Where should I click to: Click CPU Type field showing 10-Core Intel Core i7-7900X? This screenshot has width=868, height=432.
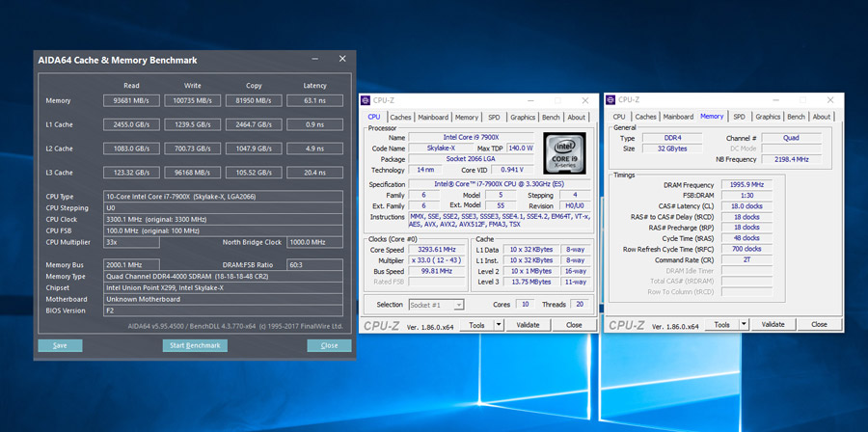[223, 197]
